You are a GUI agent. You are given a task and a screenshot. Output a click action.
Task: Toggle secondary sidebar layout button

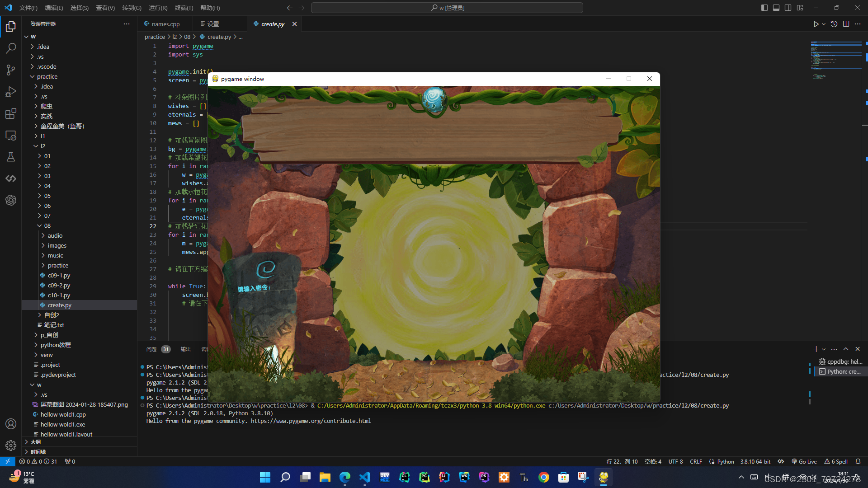click(788, 8)
